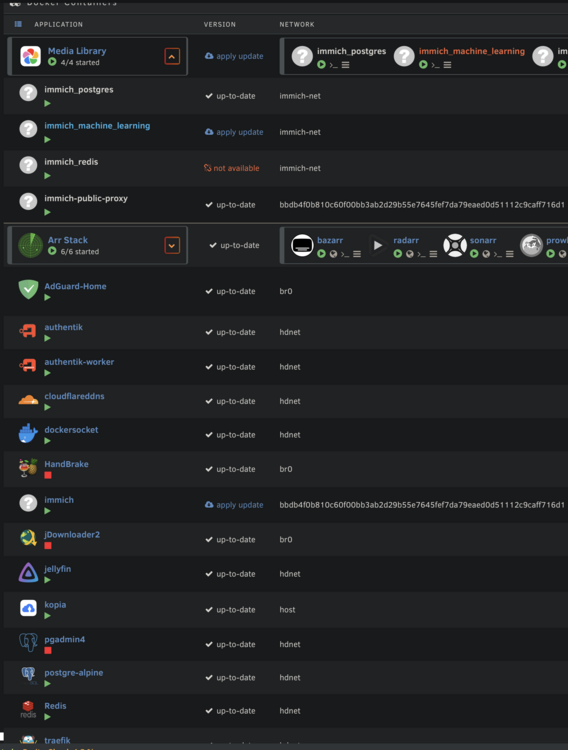Click the 'not available' status for immich_redis
The width and height of the screenshot is (568, 750).
(x=232, y=168)
